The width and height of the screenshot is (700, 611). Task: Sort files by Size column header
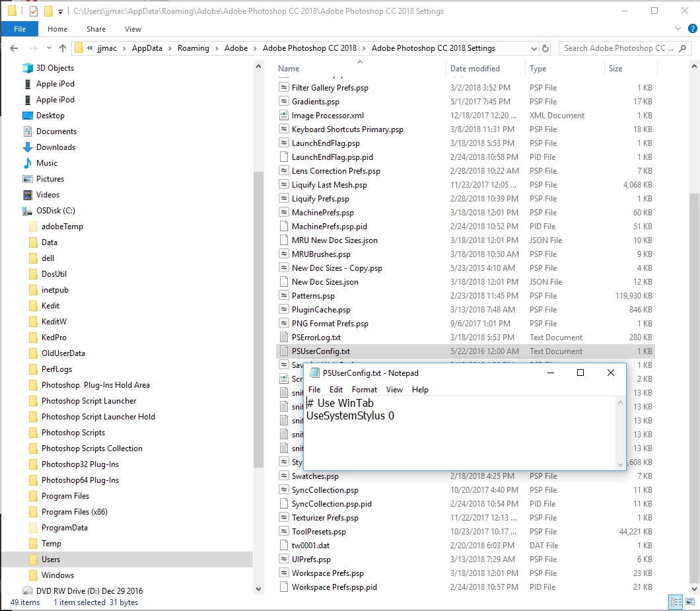[615, 68]
